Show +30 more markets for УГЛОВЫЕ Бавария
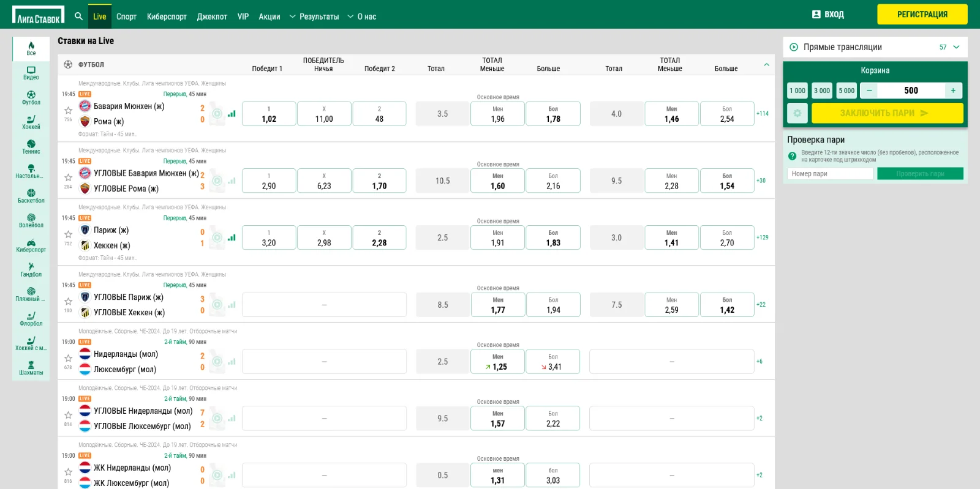This screenshot has height=489, width=980. (761, 181)
